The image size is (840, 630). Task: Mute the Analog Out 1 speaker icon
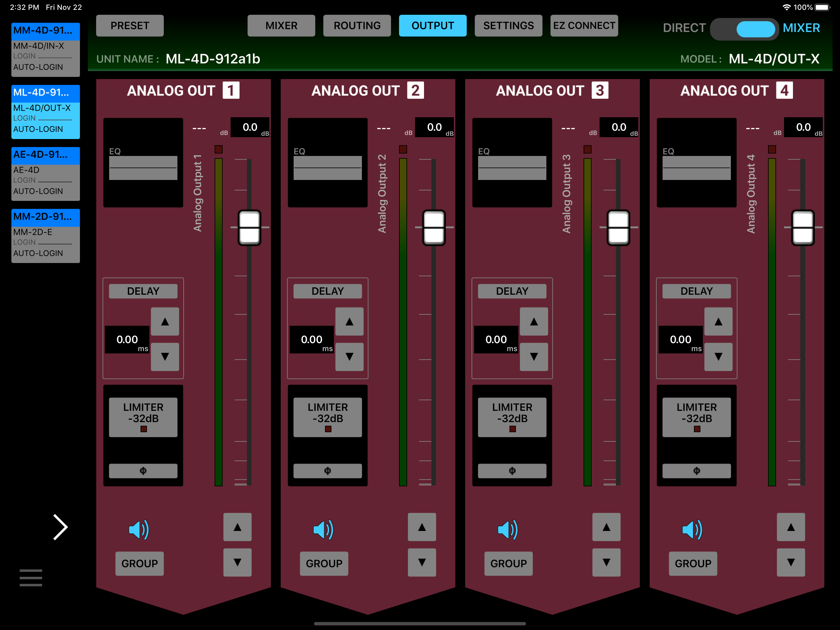[x=139, y=530]
